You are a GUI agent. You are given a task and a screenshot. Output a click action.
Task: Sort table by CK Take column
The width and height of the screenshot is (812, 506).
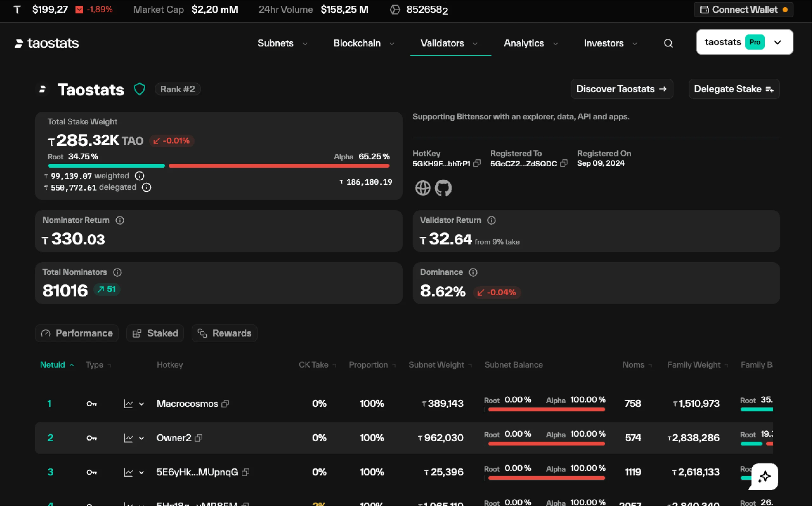(x=317, y=365)
